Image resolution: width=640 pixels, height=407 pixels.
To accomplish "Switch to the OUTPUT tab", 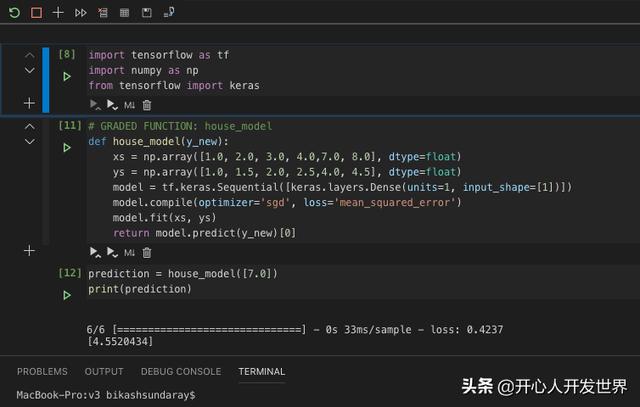I will click(x=104, y=371).
